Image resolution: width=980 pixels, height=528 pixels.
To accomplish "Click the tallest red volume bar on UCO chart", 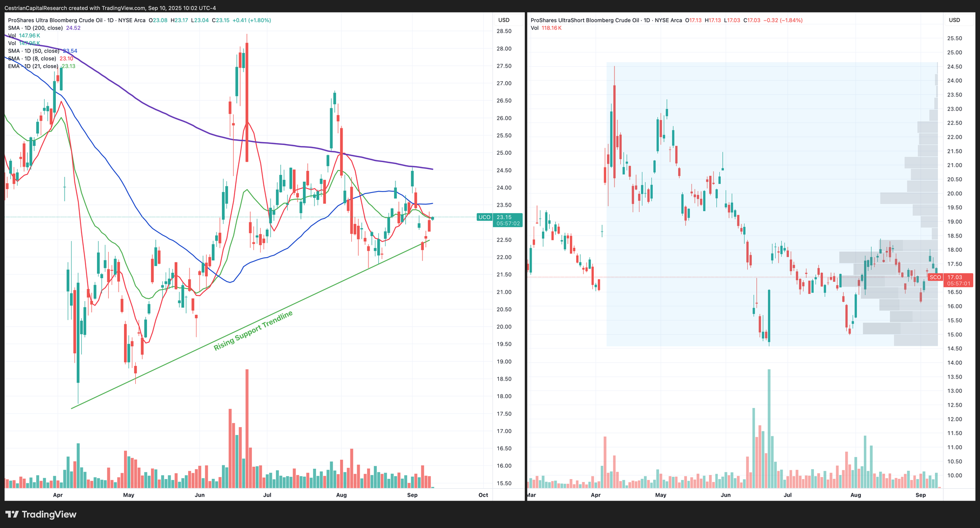I will click(x=247, y=429).
